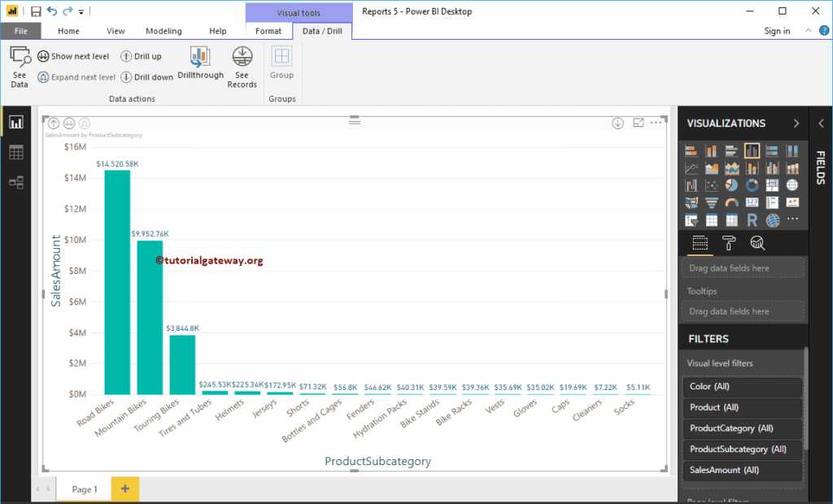The height and width of the screenshot is (504, 833).
Task: Expand the ProductSubcategory (All) filter
Action: point(742,450)
